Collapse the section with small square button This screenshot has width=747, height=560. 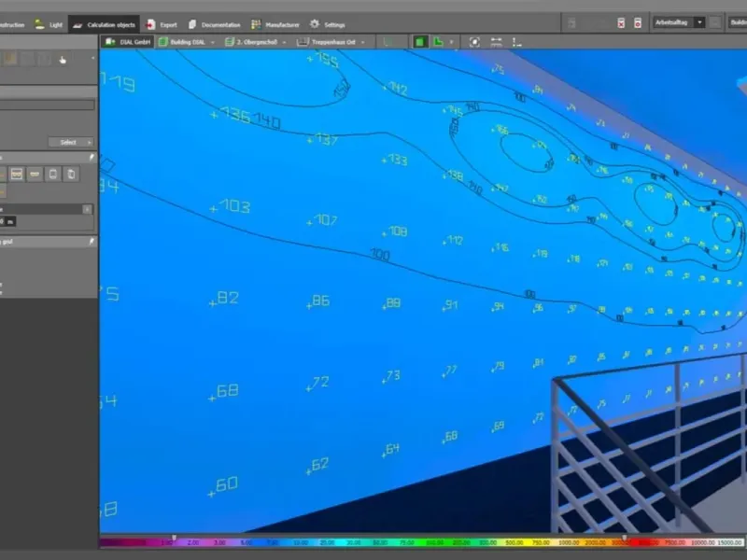87,209
